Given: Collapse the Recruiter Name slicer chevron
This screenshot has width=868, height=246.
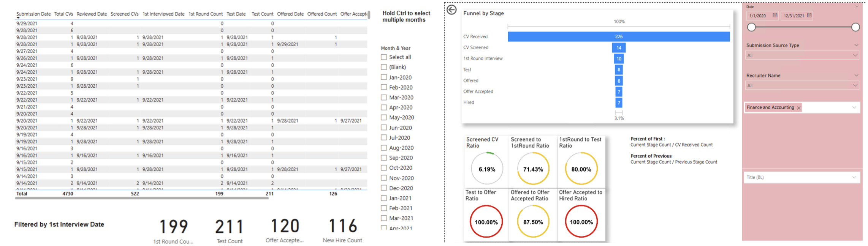Looking at the screenshot, I should tap(856, 75).
